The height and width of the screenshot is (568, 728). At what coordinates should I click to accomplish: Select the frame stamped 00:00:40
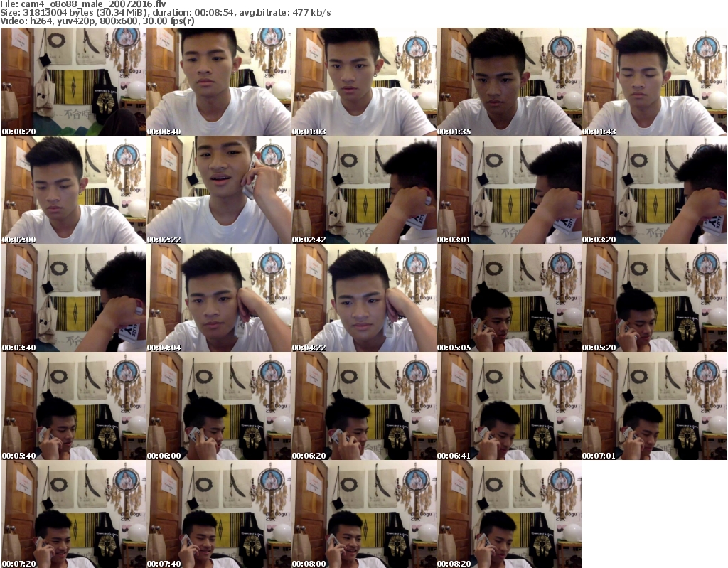click(219, 82)
